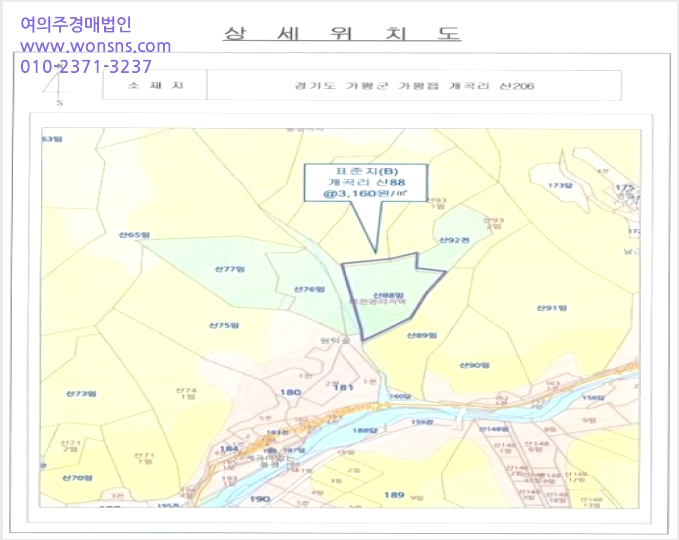679x540 pixels.
Task: Click the 산65임 parcel label
Action: click(x=134, y=235)
